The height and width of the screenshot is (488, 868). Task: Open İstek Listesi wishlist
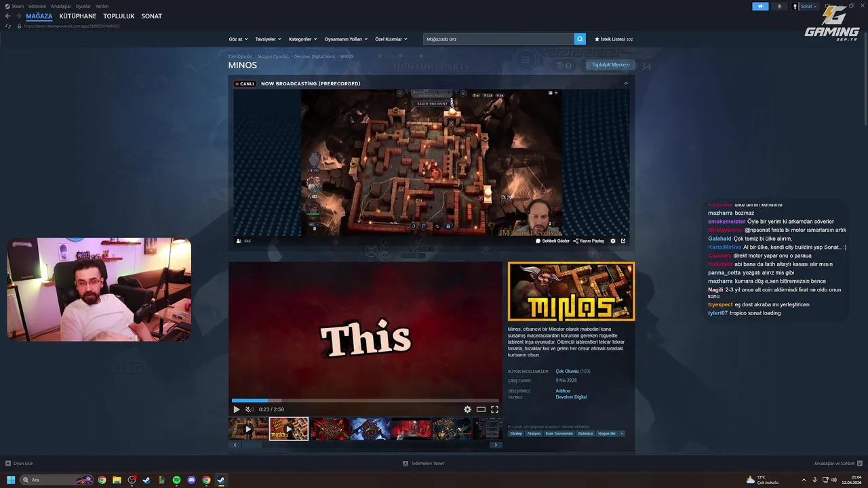(x=614, y=39)
